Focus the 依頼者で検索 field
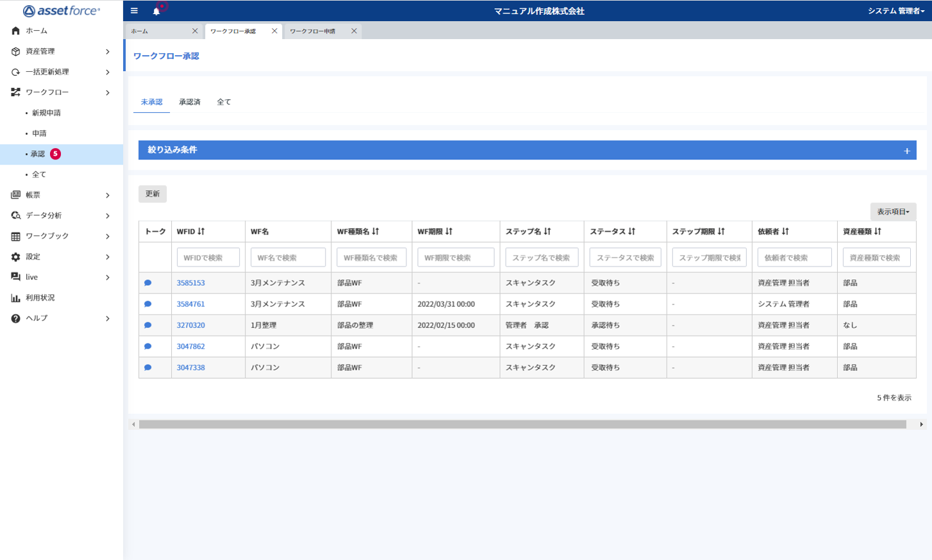Viewport: 932px width, 560px height. click(x=794, y=258)
